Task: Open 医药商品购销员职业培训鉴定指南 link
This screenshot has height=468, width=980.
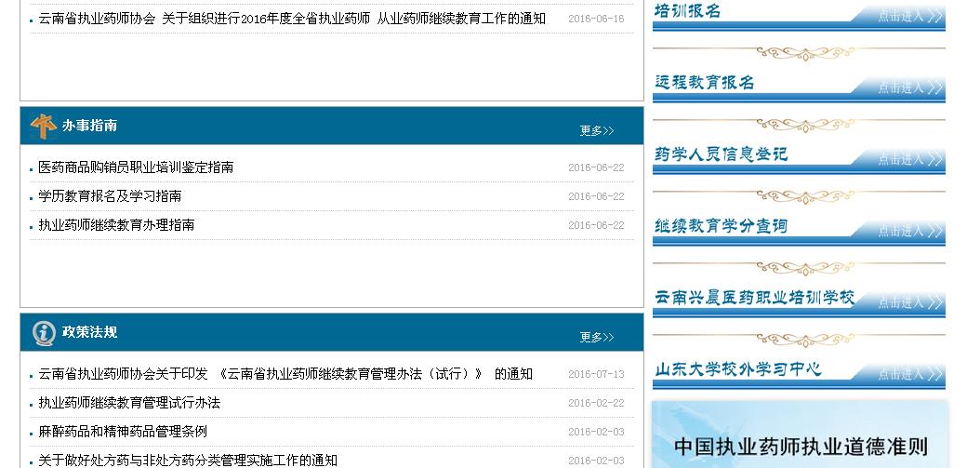Action: 136,167
